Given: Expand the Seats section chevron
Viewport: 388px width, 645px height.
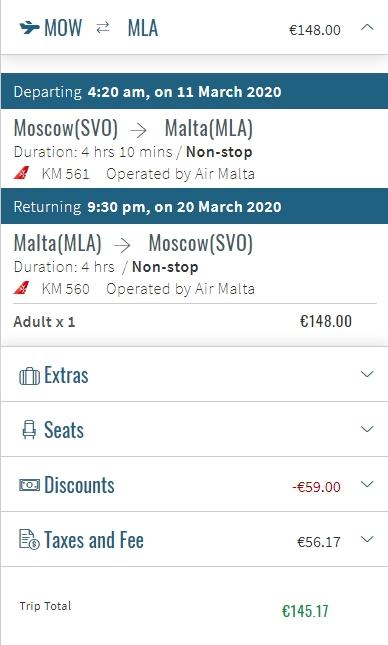Looking at the screenshot, I should click(x=367, y=429).
